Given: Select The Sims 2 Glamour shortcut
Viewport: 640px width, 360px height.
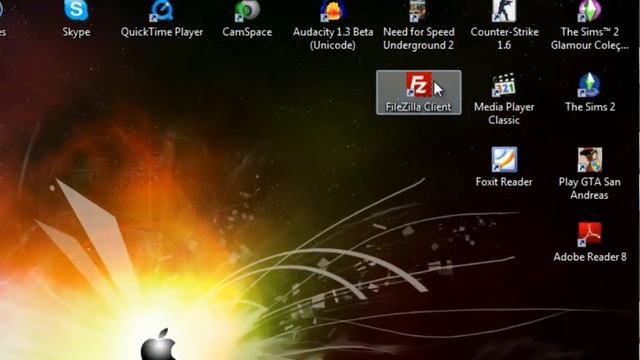Looking at the screenshot, I should click(589, 11).
